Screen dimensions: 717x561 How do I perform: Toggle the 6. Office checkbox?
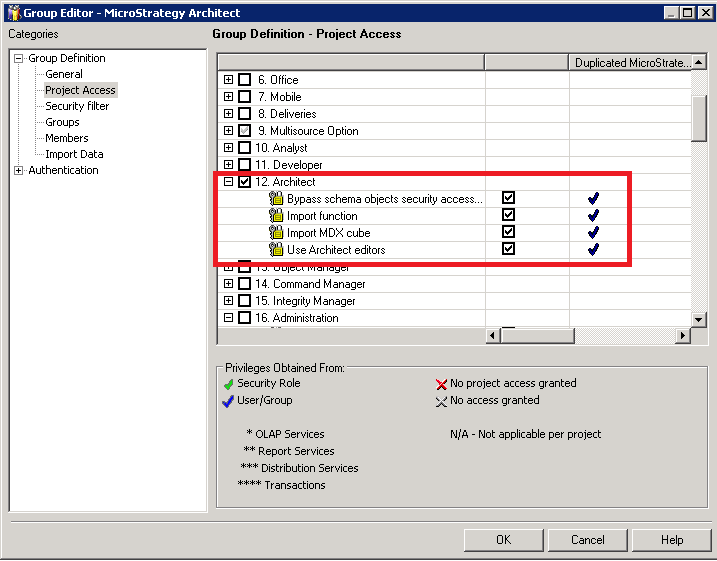click(x=245, y=80)
